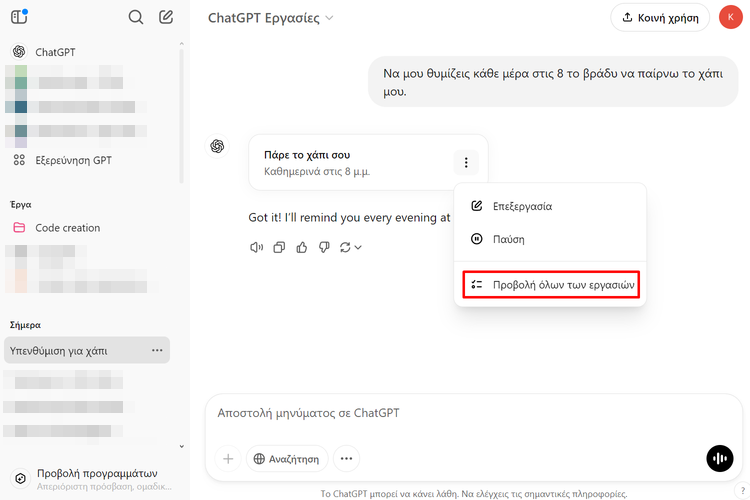Open options dots for Υπενθύμιση για χάπι

point(157,350)
